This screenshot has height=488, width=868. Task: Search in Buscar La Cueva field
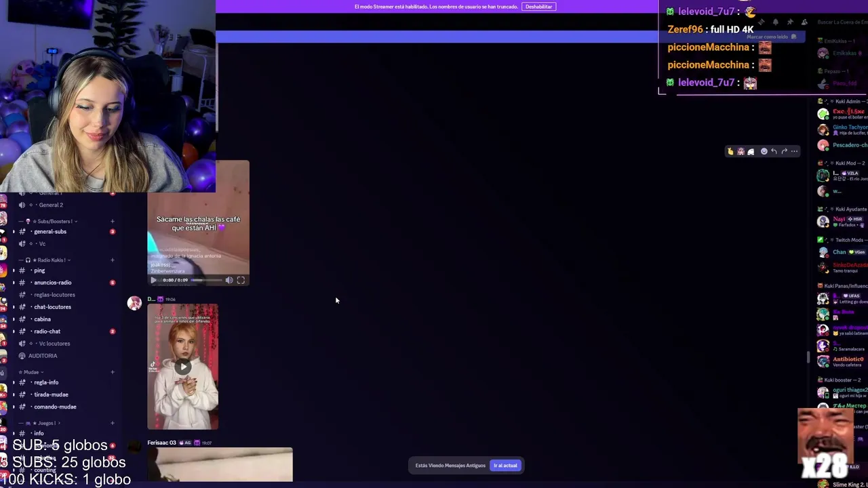tap(842, 22)
